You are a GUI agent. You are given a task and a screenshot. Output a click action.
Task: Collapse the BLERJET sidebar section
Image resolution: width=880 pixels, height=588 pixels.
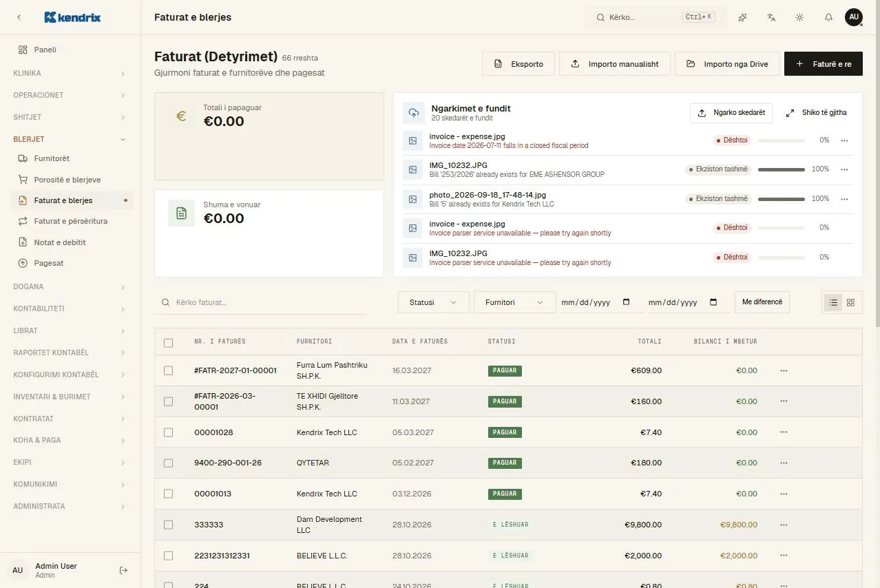70,139
